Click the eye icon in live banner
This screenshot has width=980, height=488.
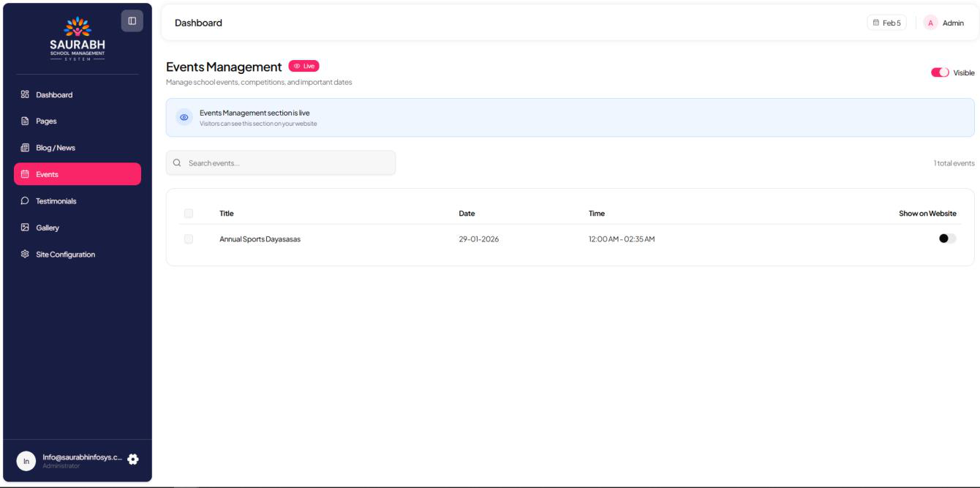tap(184, 118)
